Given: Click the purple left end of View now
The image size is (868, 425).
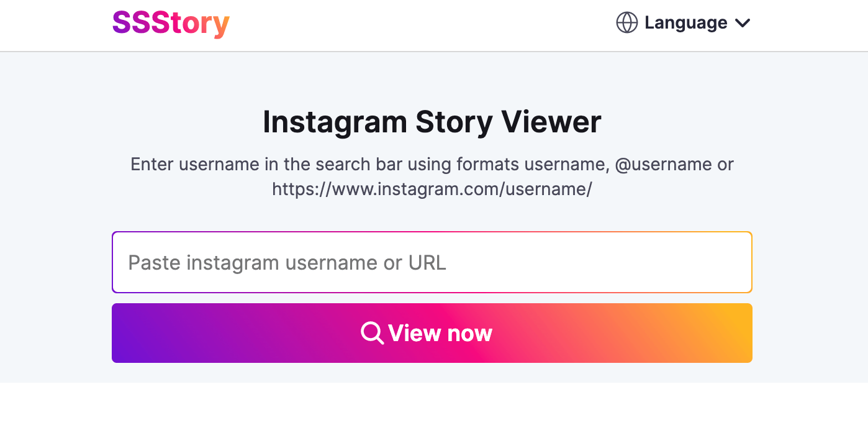Looking at the screenshot, I should (x=133, y=333).
